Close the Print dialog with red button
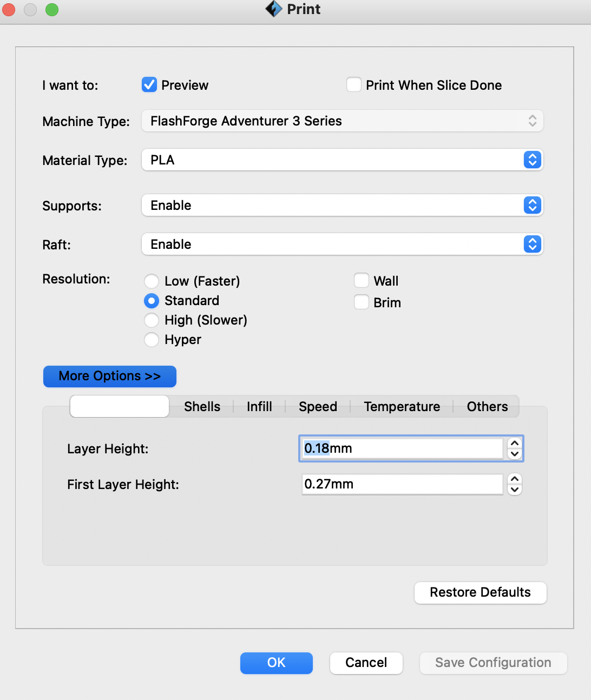Image resolution: width=591 pixels, height=700 pixels. click(9, 10)
